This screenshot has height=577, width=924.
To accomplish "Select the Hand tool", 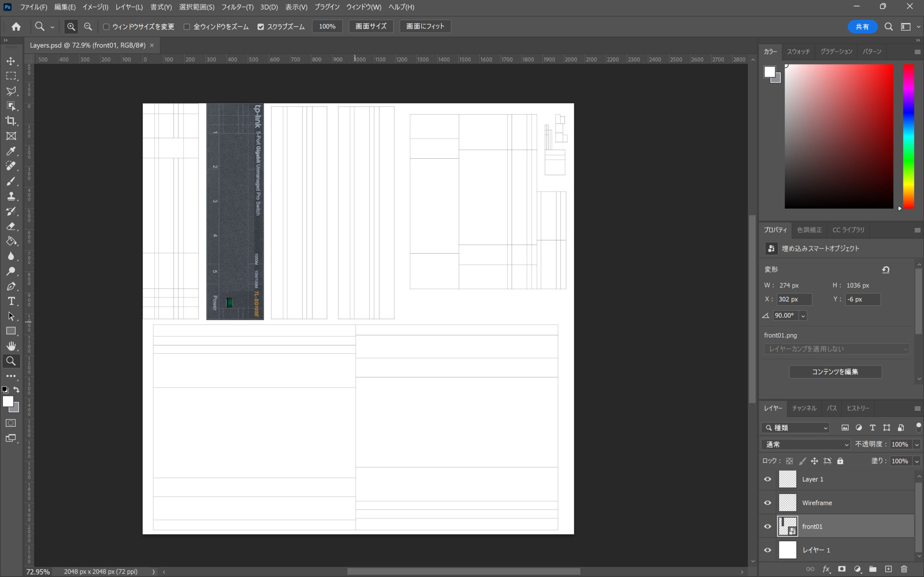I will click(11, 346).
